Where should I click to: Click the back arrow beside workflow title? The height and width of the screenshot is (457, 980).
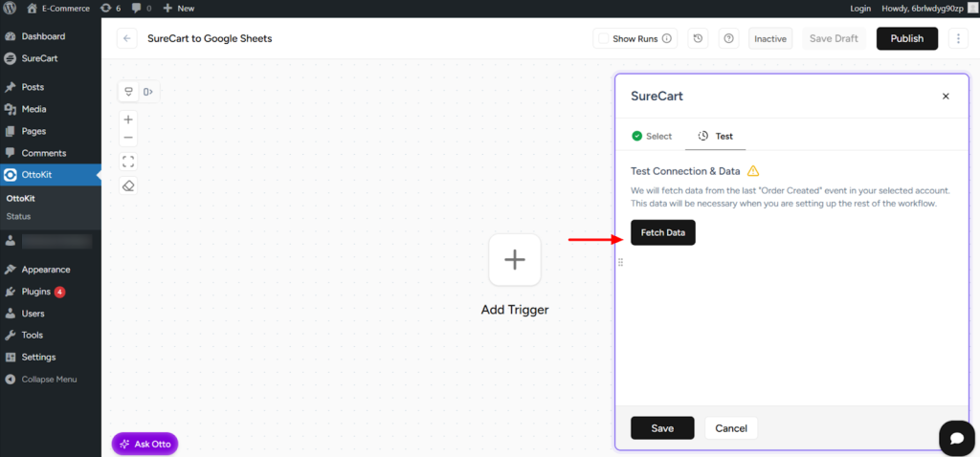coord(127,39)
